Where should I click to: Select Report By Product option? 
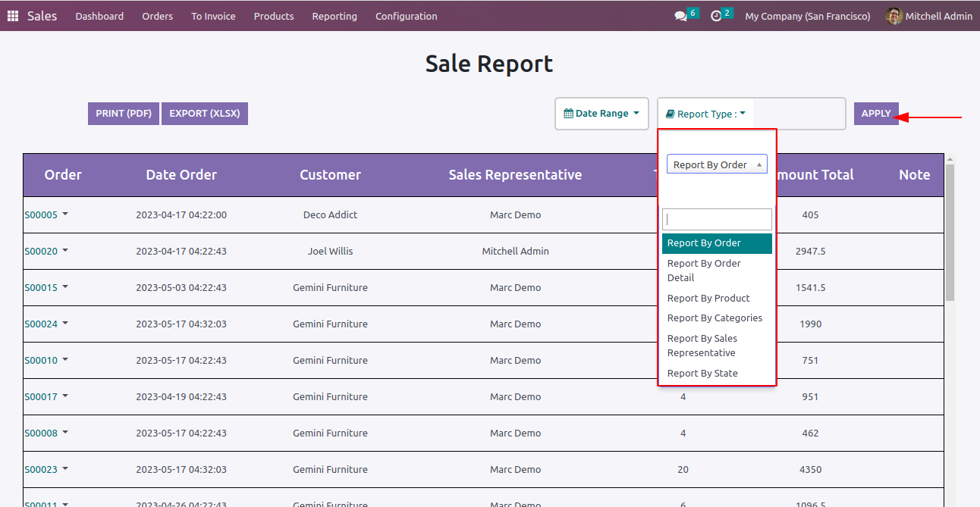pyautogui.click(x=708, y=299)
